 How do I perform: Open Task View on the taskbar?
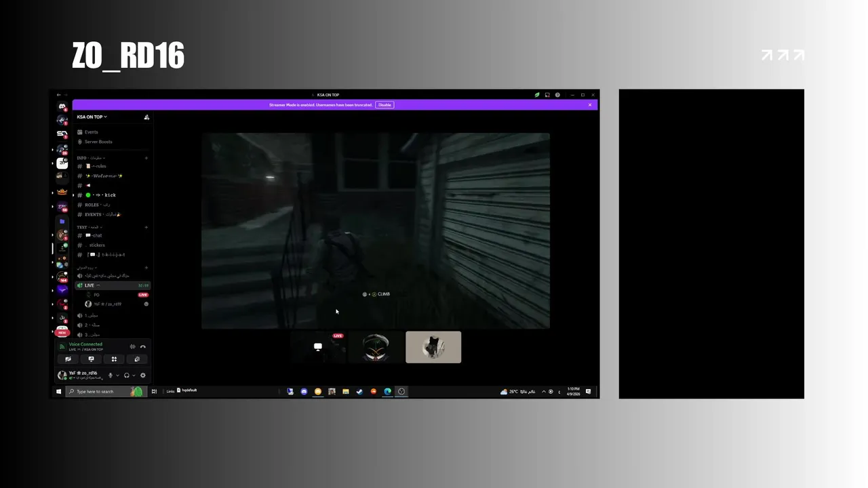pyautogui.click(x=154, y=391)
